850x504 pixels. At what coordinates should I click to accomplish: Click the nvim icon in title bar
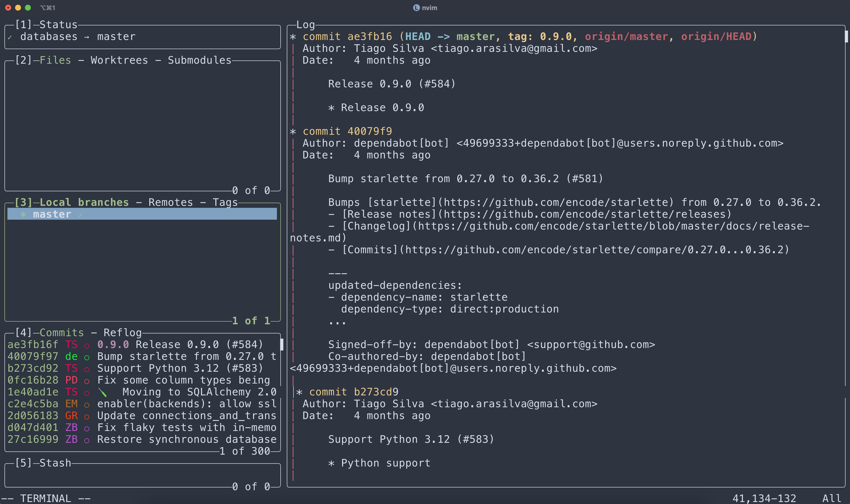416,7
